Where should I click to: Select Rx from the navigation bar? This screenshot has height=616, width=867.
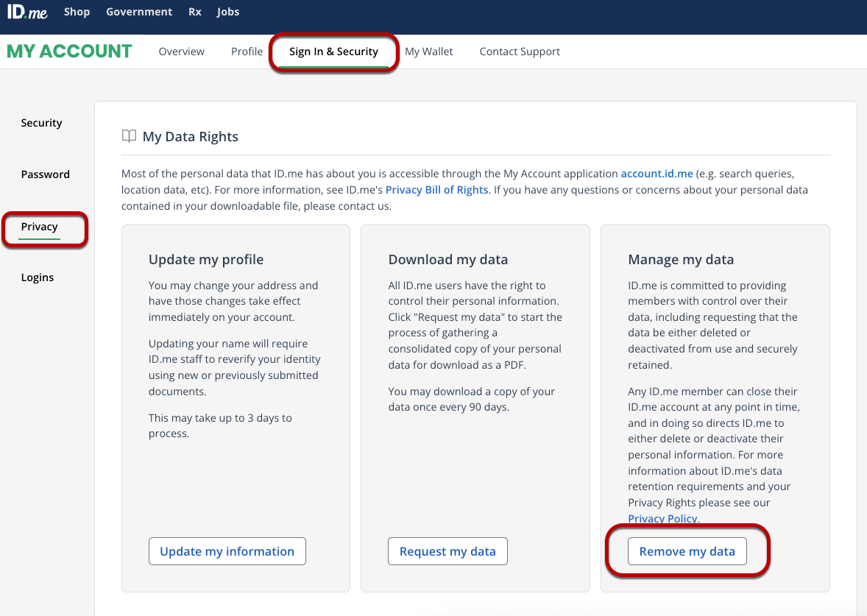pyautogui.click(x=194, y=12)
